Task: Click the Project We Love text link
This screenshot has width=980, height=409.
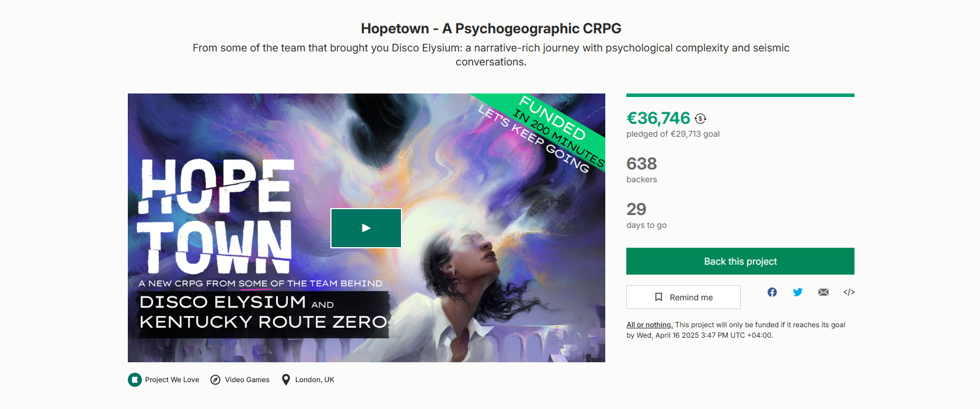Action: (172, 380)
